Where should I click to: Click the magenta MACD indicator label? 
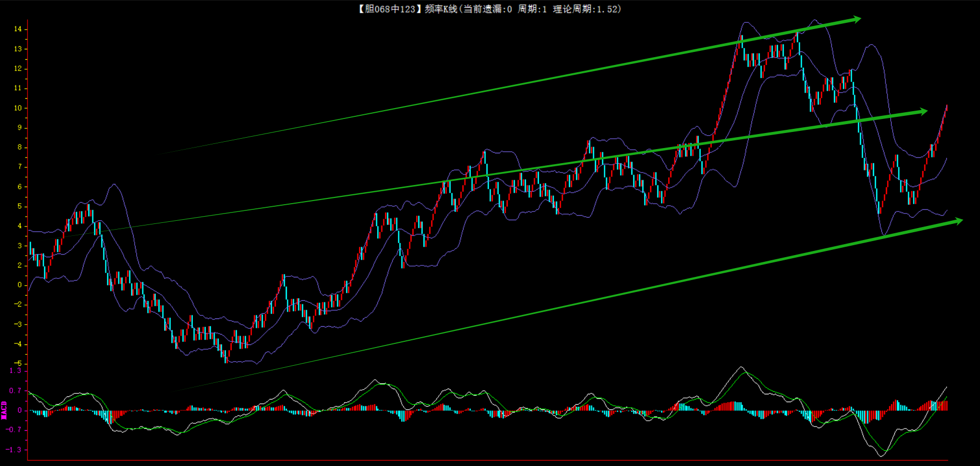tap(4, 410)
